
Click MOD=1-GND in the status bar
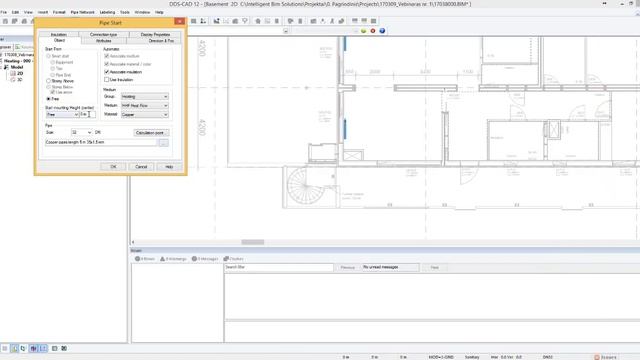tap(441, 357)
